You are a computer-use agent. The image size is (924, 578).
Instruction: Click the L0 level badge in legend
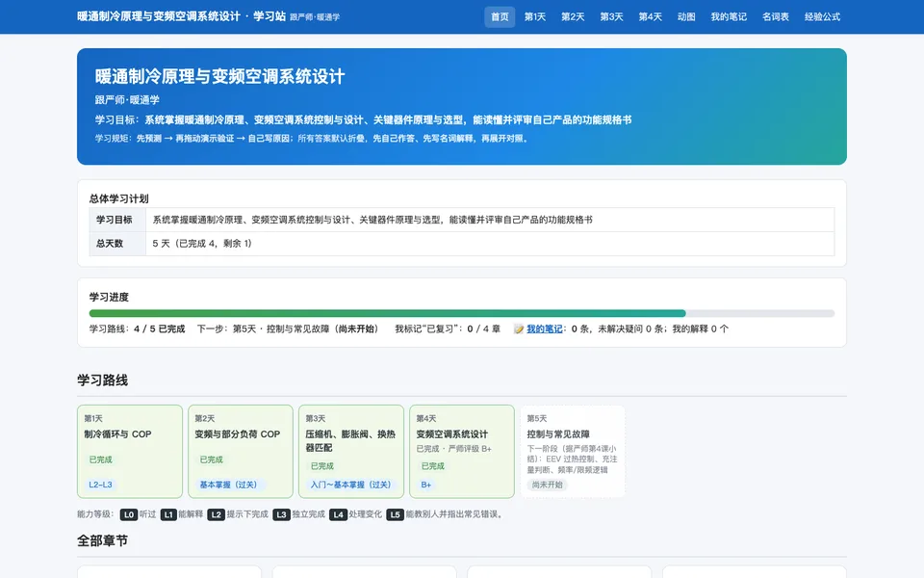(128, 514)
